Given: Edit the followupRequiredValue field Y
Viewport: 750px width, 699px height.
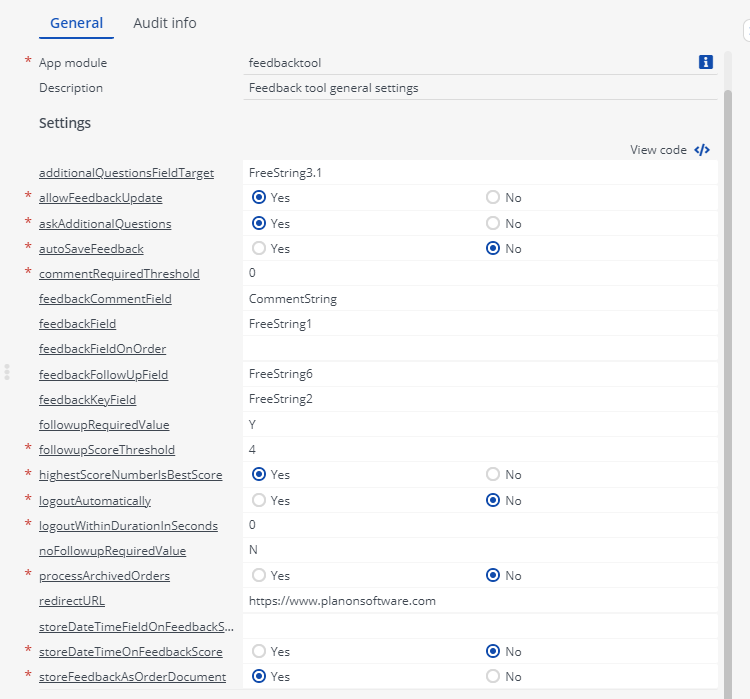Looking at the screenshot, I should click(x=480, y=424).
